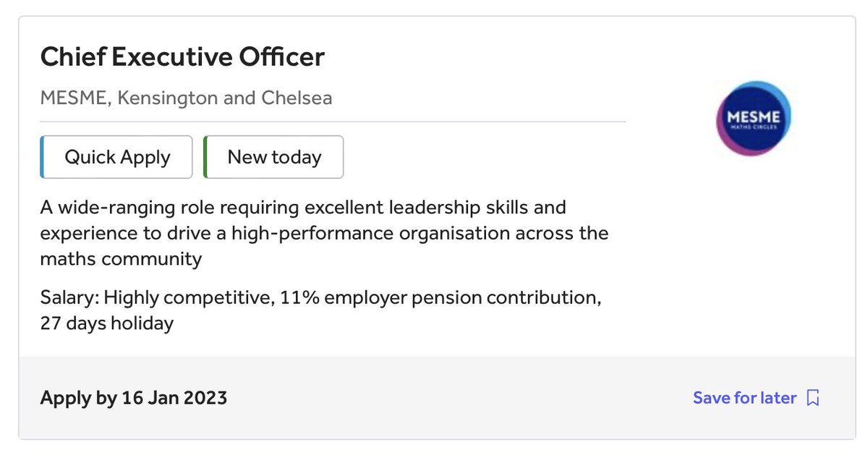Select the New today badge
This screenshot has width=868, height=453.
click(x=274, y=157)
